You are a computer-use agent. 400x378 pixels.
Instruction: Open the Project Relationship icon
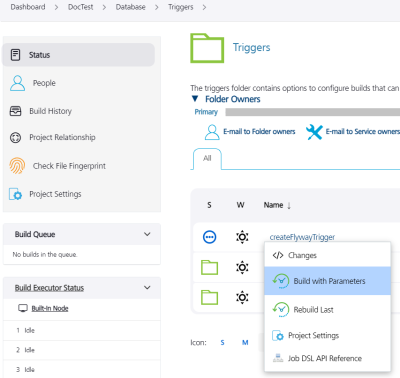[x=15, y=137]
